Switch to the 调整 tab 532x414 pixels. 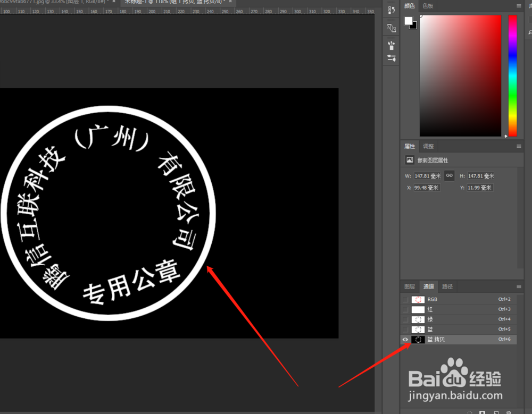pos(428,146)
